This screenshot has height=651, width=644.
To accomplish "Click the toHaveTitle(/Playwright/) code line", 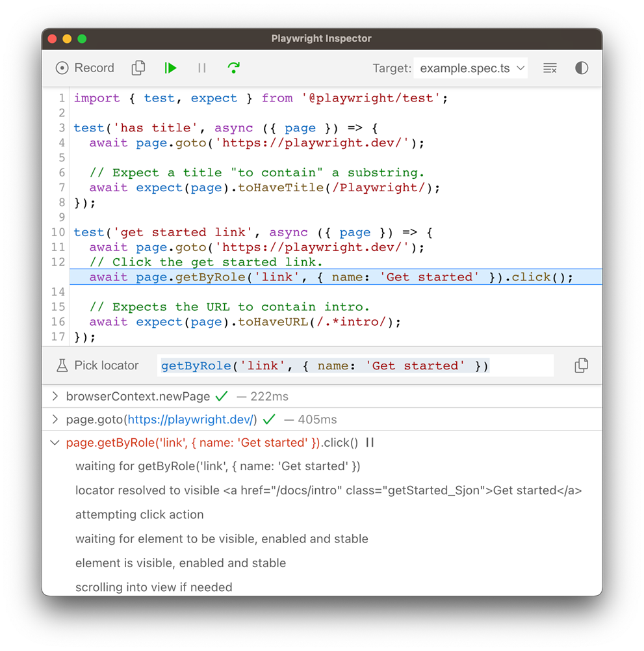I will pos(264,188).
